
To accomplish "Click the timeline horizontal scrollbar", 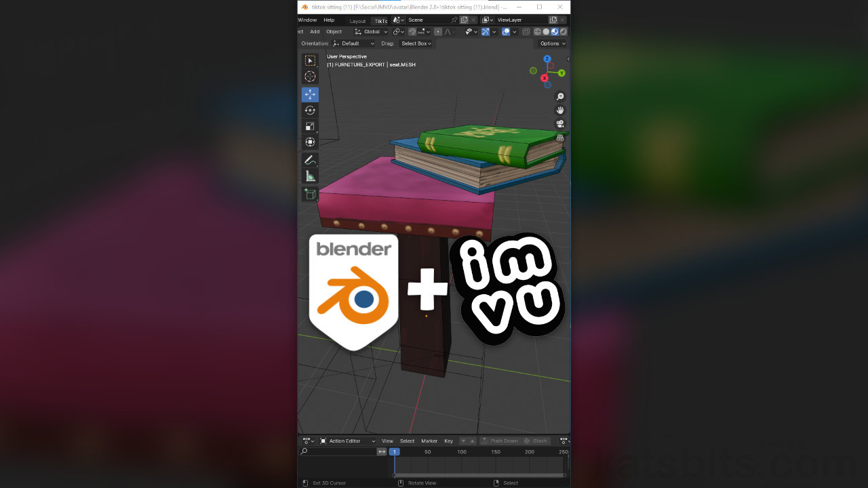I will point(479,475).
